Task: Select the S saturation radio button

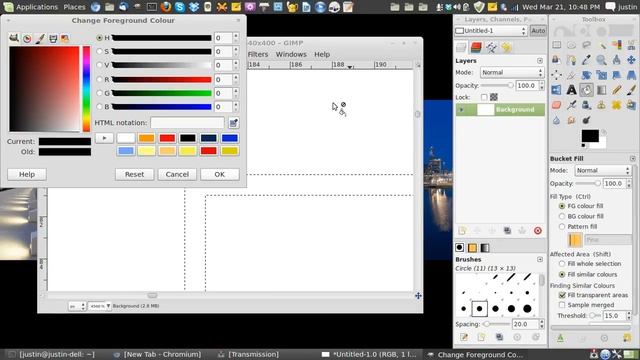Action: point(100,51)
